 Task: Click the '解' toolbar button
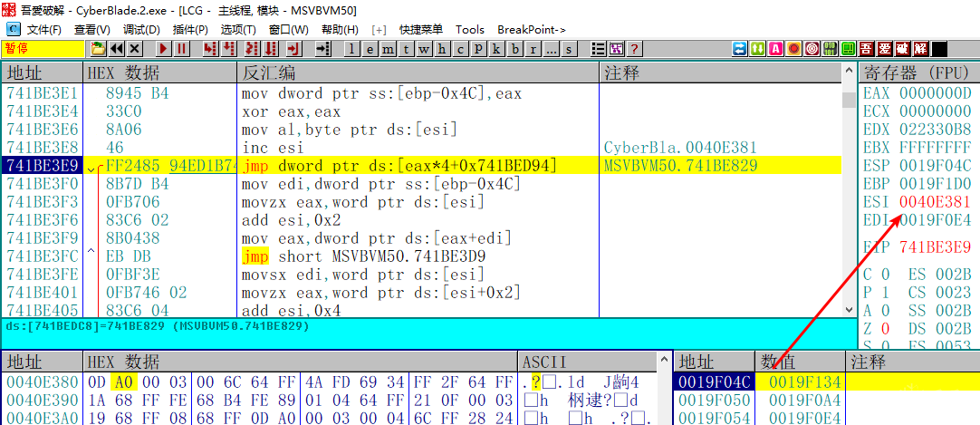pyautogui.click(x=921, y=49)
